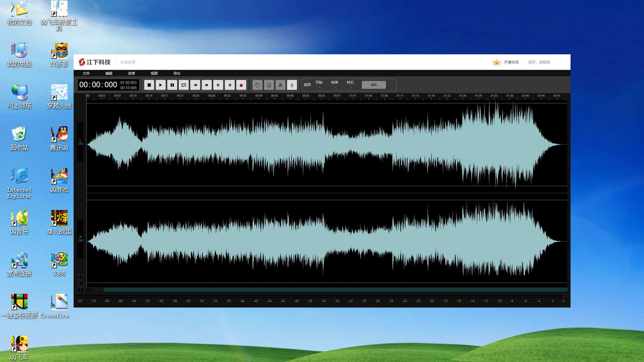This screenshot has width=644, height=362.
Task: Open the 视图 menu
Action: [154, 73]
